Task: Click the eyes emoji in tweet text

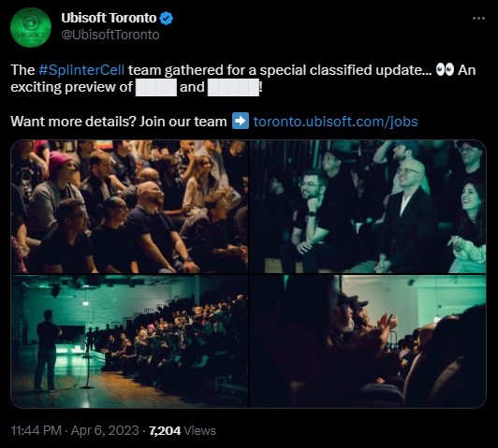Action: [x=445, y=69]
